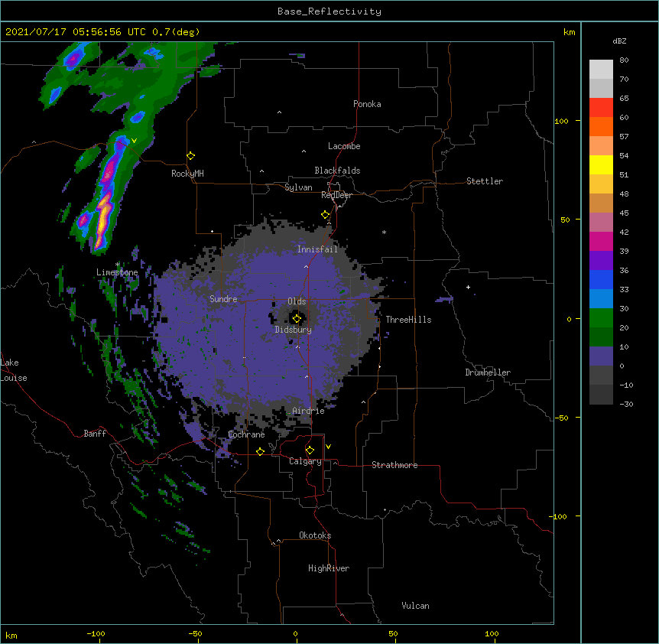659x644 pixels.
Task: Click the white caret marker below Innisfail
Action: pos(306,266)
